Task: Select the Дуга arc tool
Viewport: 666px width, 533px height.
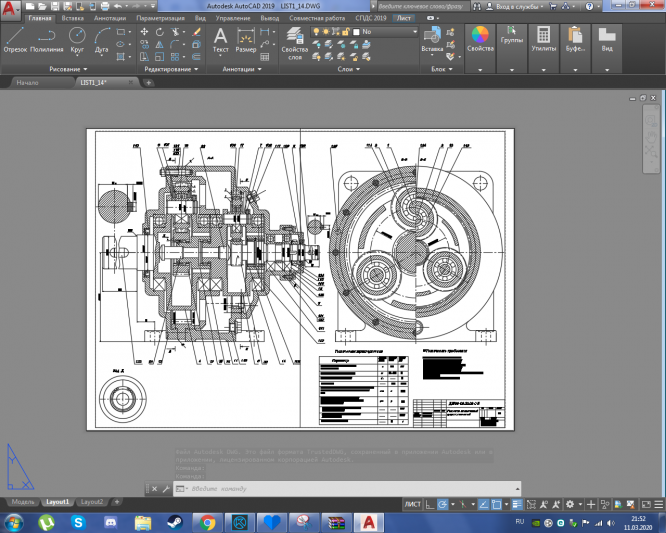Action: (x=102, y=39)
